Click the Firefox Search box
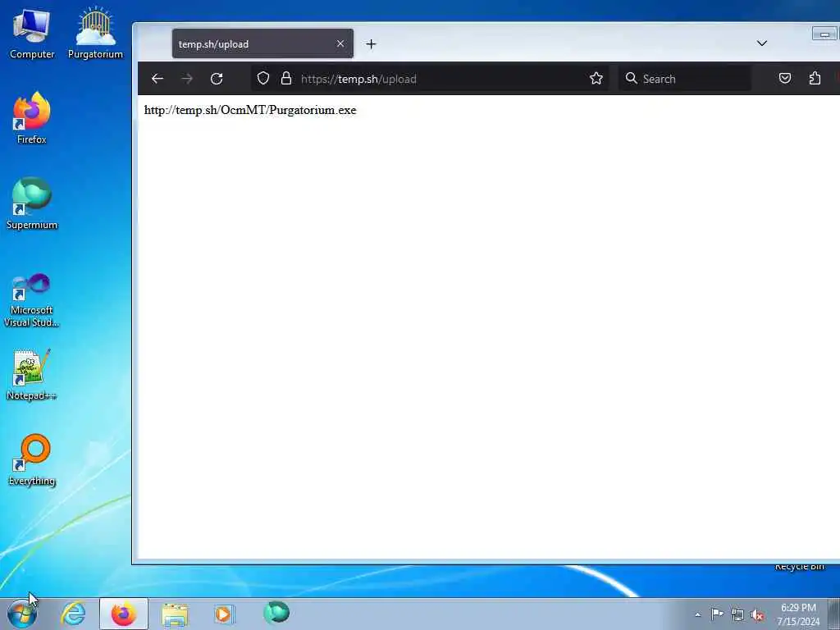The image size is (840, 630). point(685,79)
